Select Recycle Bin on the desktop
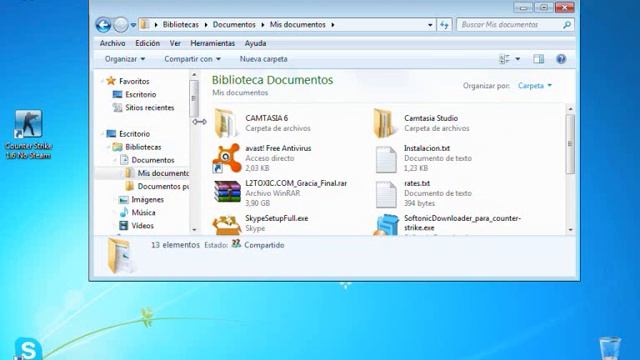 [610, 348]
